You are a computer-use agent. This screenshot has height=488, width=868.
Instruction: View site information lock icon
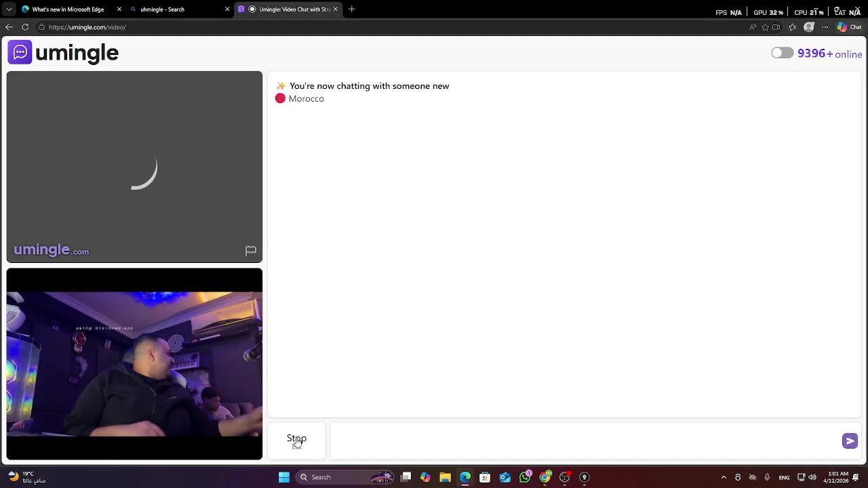(x=41, y=27)
